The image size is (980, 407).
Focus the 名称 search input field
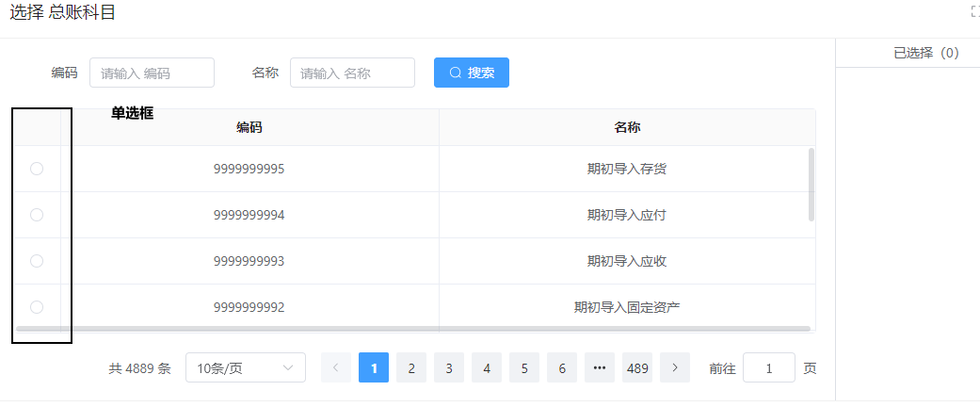tap(352, 73)
